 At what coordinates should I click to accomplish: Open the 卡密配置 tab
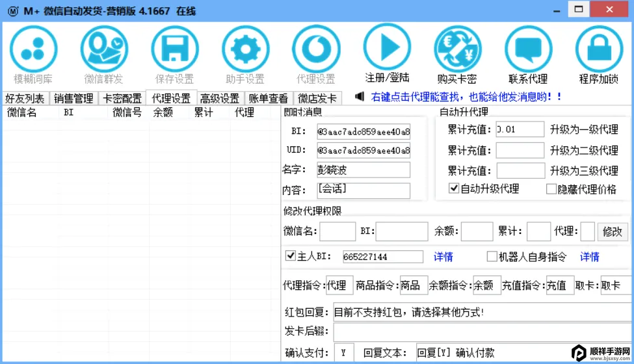coord(122,98)
